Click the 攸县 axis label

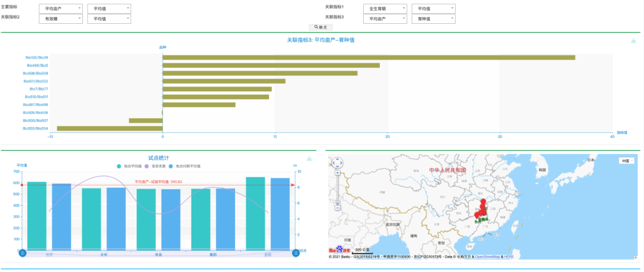tap(159, 255)
